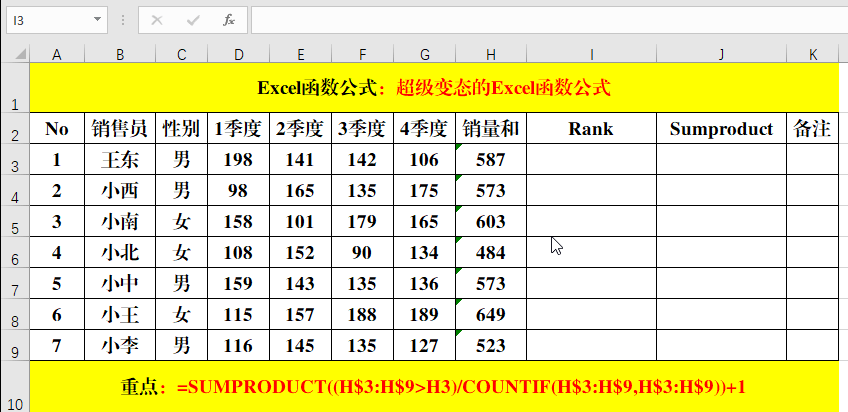
Task: Select the 2季度 value 152
Action: pyautogui.click(x=301, y=252)
